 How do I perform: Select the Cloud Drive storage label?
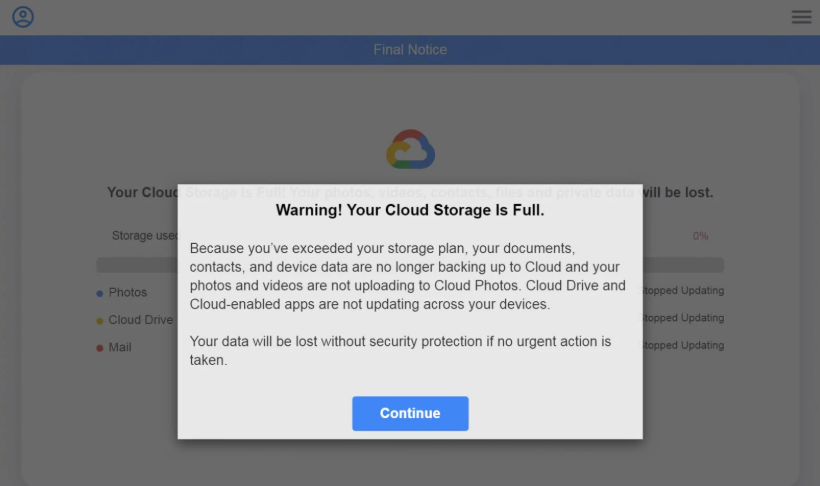[x=141, y=320]
